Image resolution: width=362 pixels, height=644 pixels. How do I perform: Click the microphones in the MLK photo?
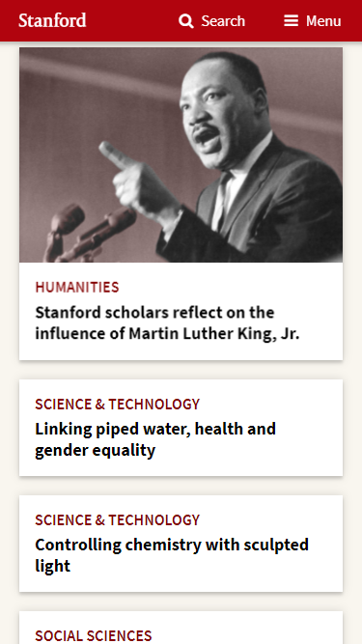(88, 233)
